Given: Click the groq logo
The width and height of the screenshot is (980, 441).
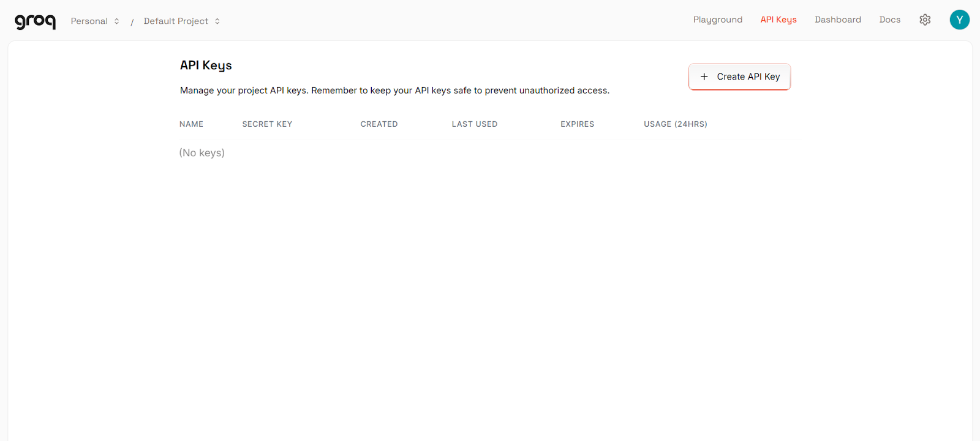Looking at the screenshot, I should (x=35, y=21).
